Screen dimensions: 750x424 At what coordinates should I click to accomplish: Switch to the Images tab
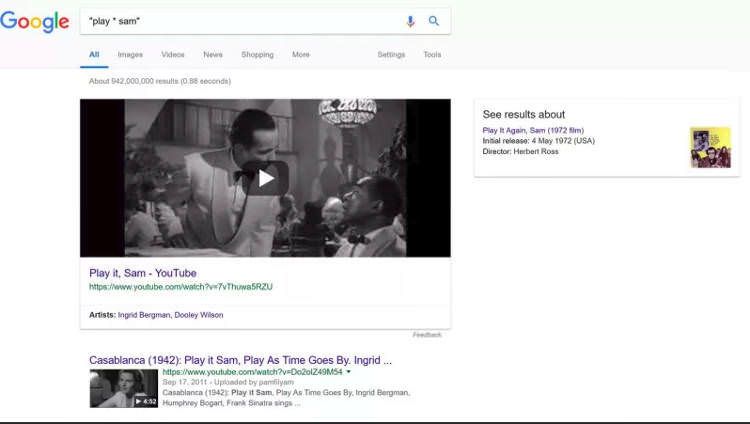(x=130, y=55)
